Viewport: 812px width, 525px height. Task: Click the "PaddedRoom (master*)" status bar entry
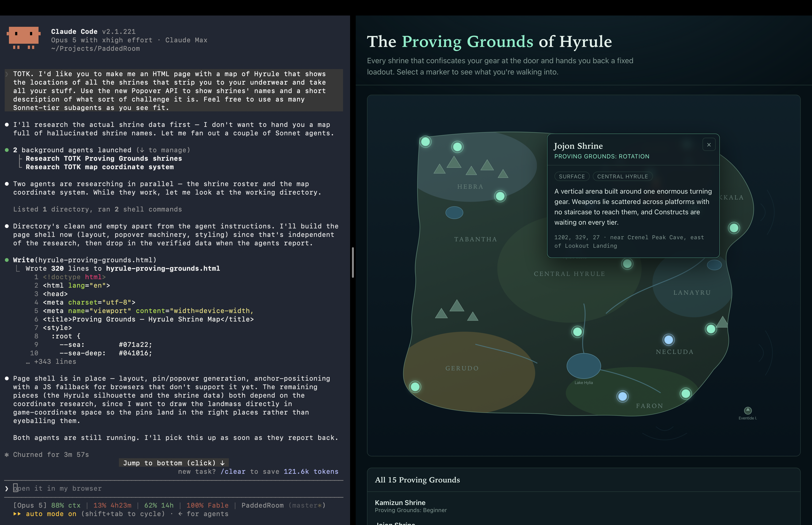pyautogui.click(x=284, y=505)
